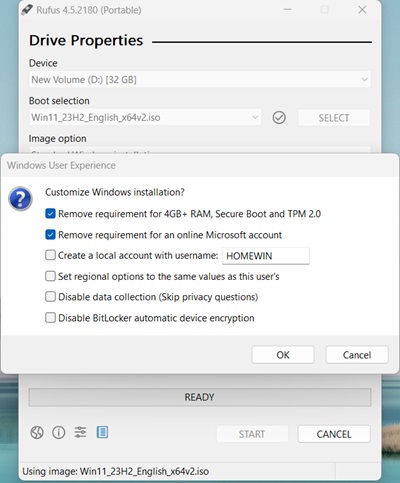Image resolution: width=400 pixels, height=483 pixels.
Task: Enable Disable BitLocker automatic device encryption
Action: (50, 318)
